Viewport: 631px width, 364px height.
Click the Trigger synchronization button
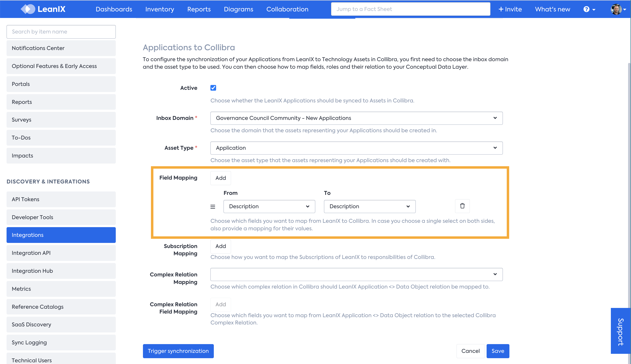coord(178,351)
